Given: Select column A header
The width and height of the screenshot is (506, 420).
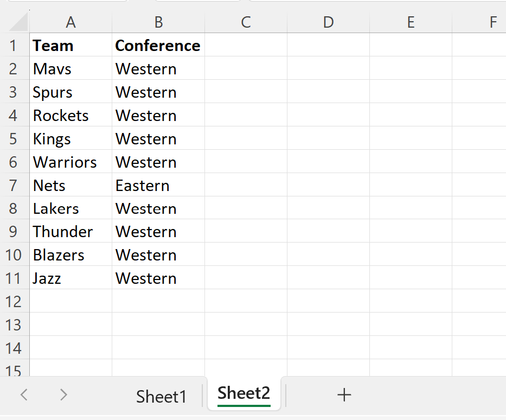Looking at the screenshot, I should (x=71, y=22).
